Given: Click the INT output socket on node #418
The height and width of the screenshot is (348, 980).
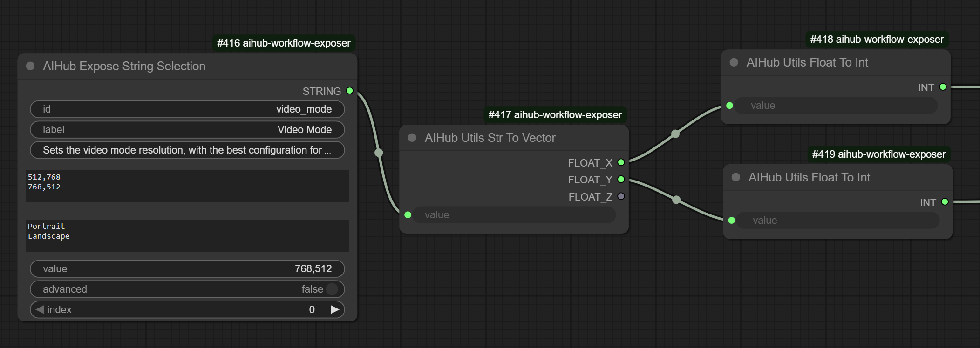Looking at the screenshot, I should [x=943, y=87].
